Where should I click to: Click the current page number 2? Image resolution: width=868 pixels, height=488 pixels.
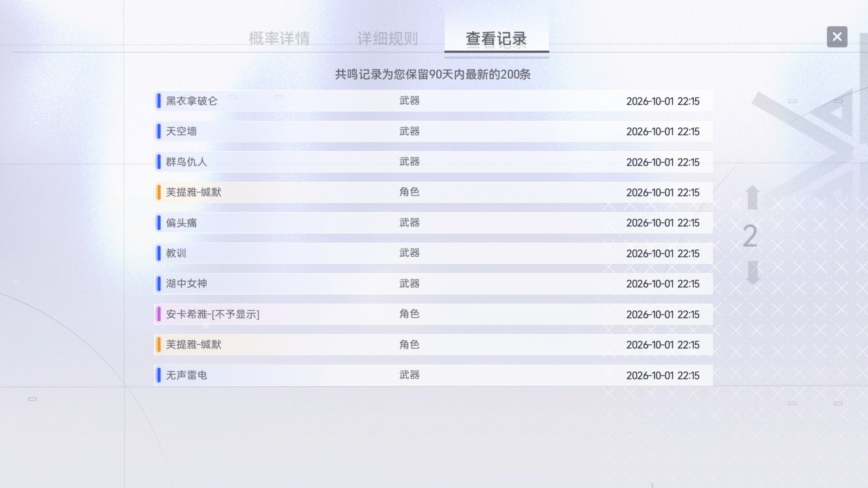750,236
